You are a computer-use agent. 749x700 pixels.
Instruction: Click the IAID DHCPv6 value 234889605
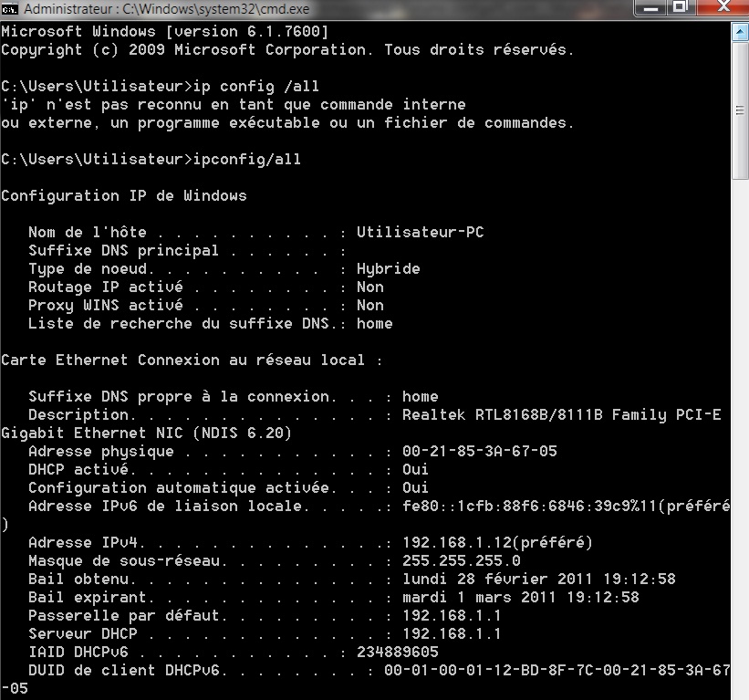tap(397, 653)
